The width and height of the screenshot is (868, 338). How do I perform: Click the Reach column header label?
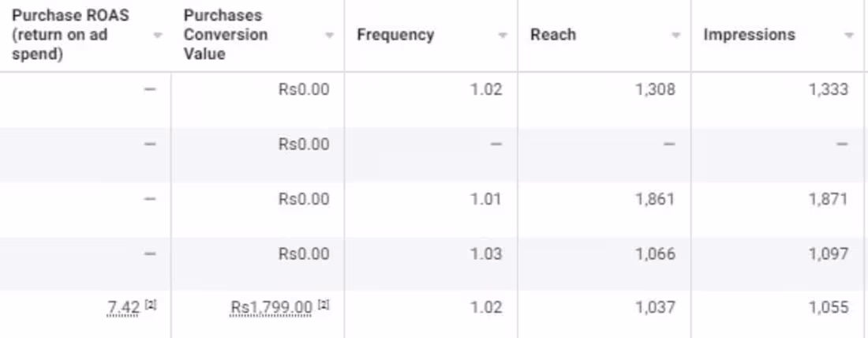[553, 35]
